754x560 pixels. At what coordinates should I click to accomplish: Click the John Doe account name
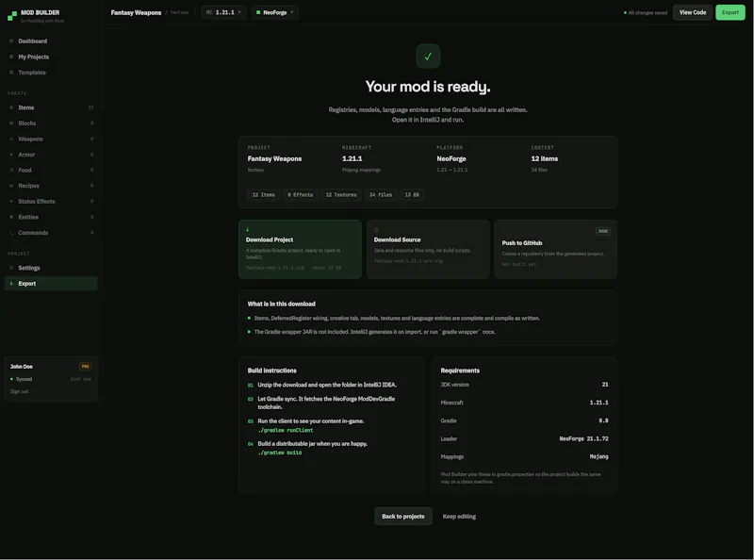point(22,367)
